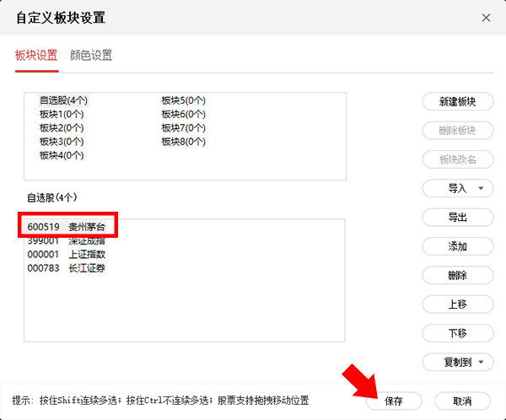This screenshot has height=420, width=506.
Task: Select 板块1(0个) in the list
Action: pos(62,115)
